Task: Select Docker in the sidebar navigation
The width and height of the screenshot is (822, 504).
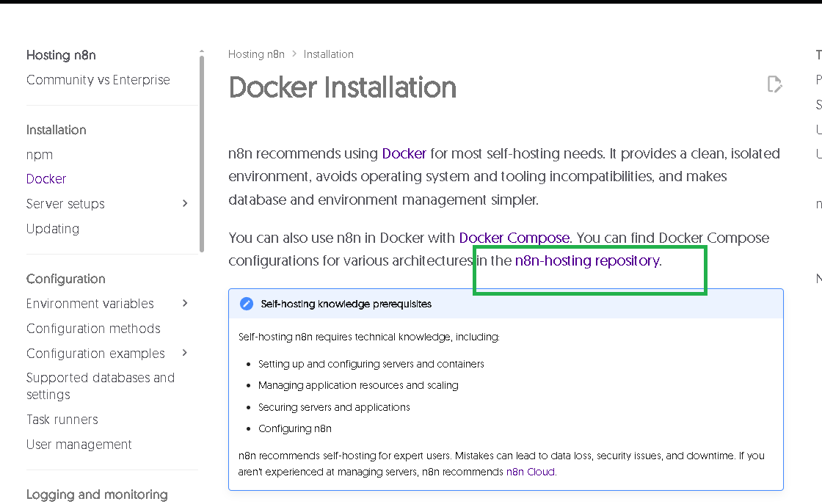Action: (46, 179)
